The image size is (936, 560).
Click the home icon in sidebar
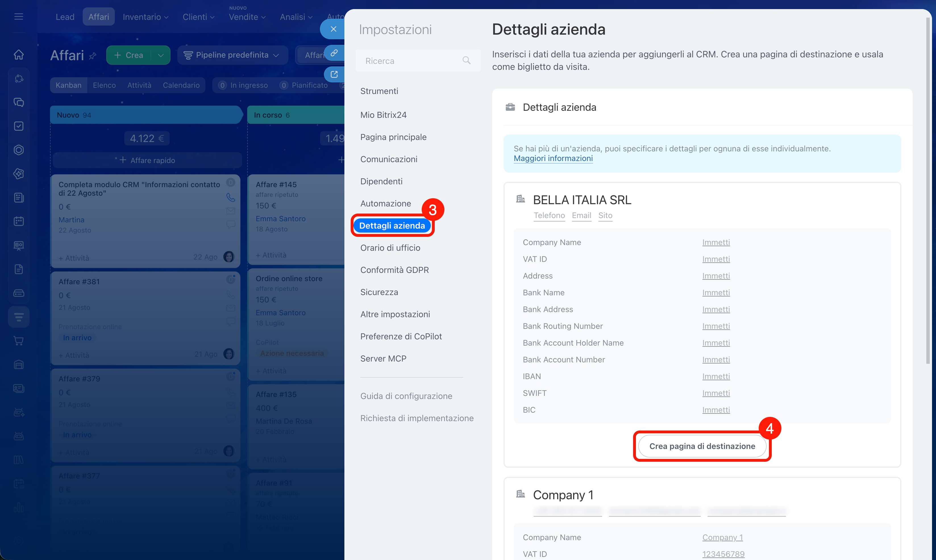pyautogui.click(x=18, y=55)
